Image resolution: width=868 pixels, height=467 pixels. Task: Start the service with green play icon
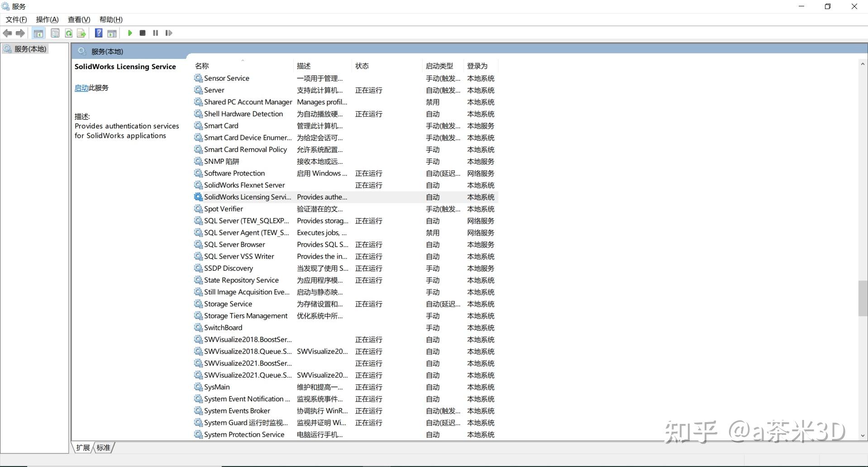pos(130,33)
